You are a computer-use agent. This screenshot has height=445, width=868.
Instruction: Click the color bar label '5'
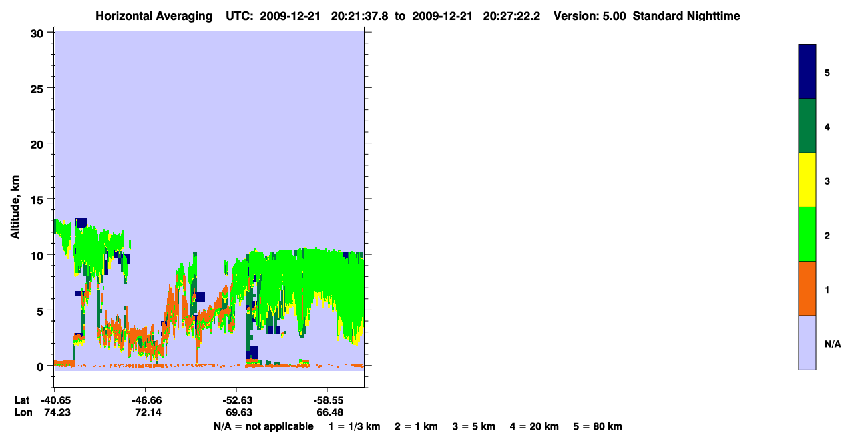click(x=827, y=72)
